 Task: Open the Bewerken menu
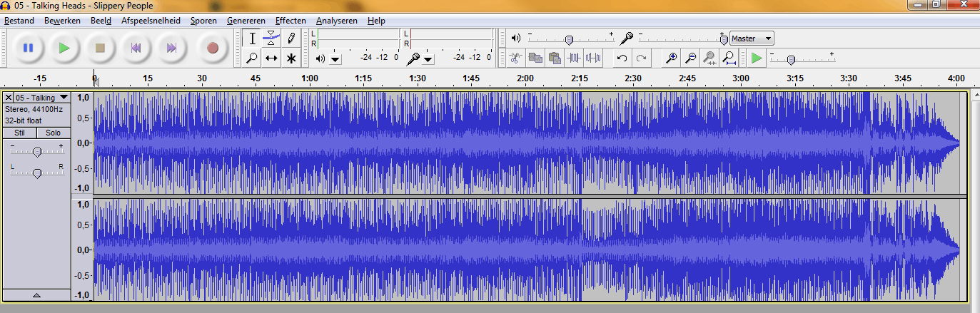tap(62, 21)
